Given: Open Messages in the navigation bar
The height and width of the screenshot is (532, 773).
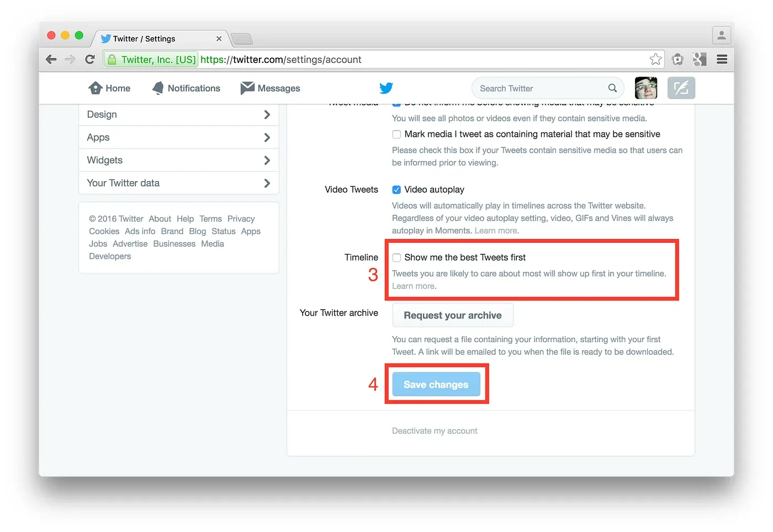Looking at the screenshot, I should pyautogui.click(x=271, y=88).
